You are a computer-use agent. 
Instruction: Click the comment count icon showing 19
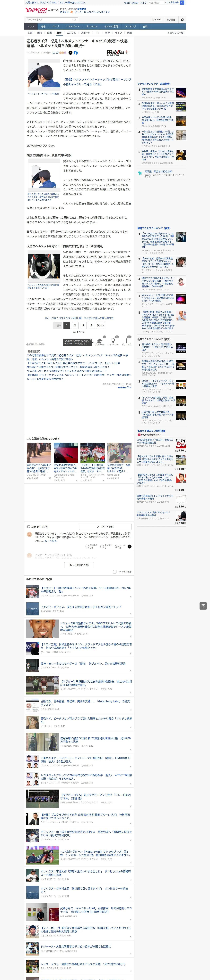(56, 53)
